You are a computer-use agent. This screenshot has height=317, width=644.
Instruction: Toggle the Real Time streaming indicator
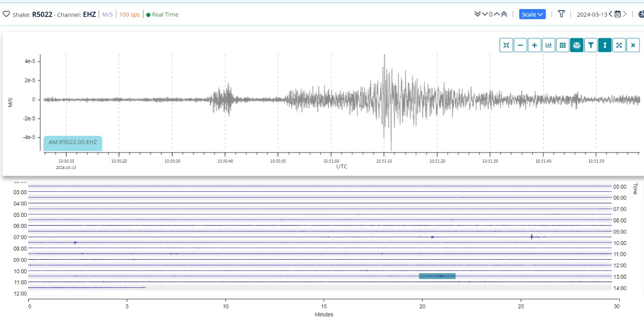tap(163, 15)
